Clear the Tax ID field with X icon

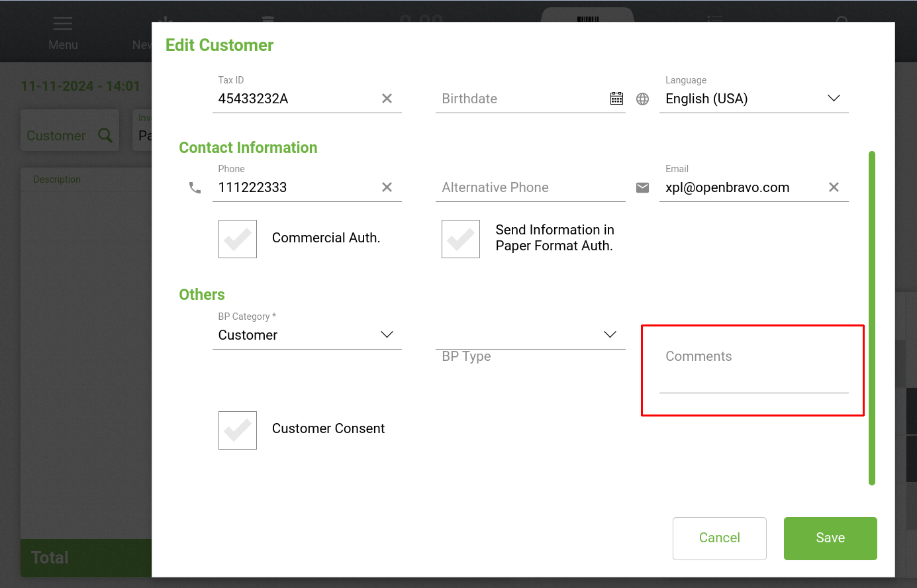387,99
